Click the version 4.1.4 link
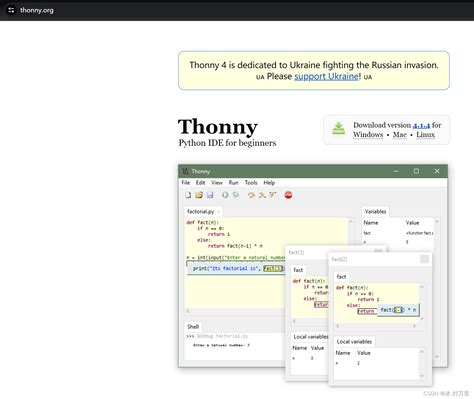 [x=421, y=126]
